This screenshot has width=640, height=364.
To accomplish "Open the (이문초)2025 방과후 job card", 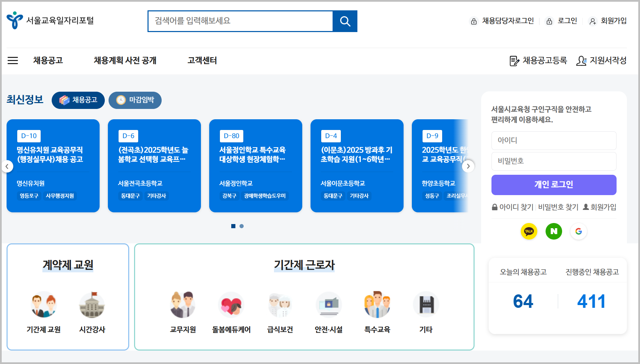I will pos(357,166).
